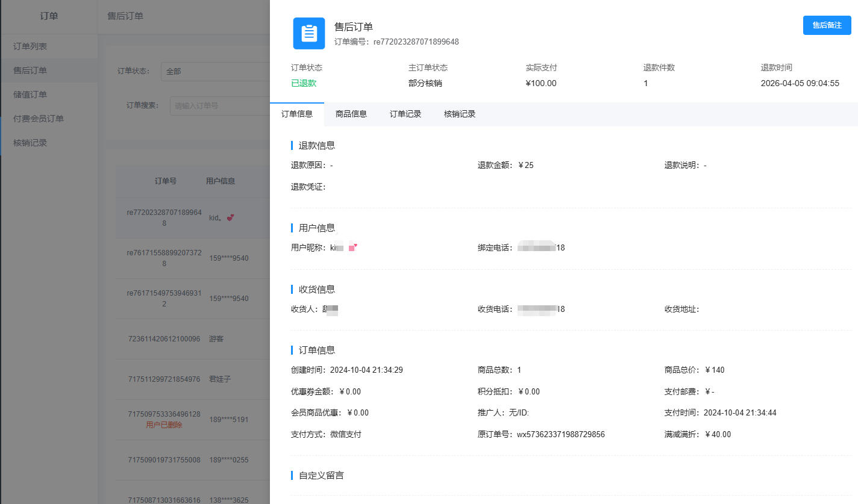Open 付费会员订单 sidebar item
Image resolution: width=858 pixels, height=504 pixels.
pos(39,119)
